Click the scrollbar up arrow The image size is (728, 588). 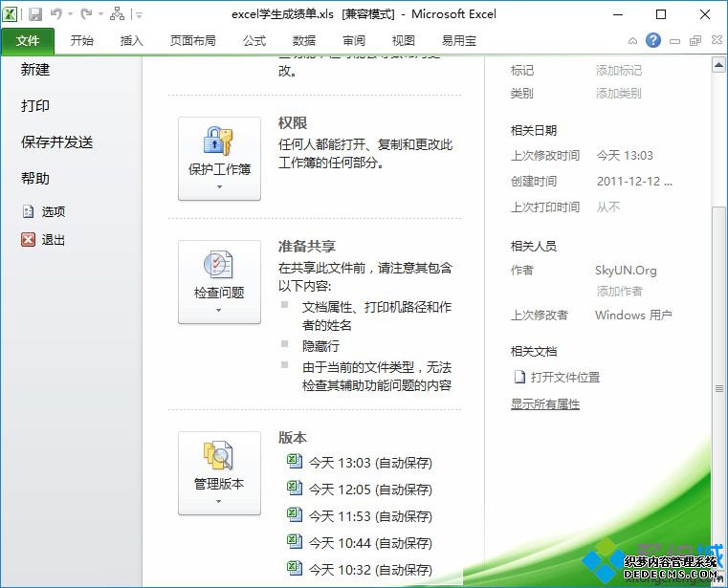point(718,65)
